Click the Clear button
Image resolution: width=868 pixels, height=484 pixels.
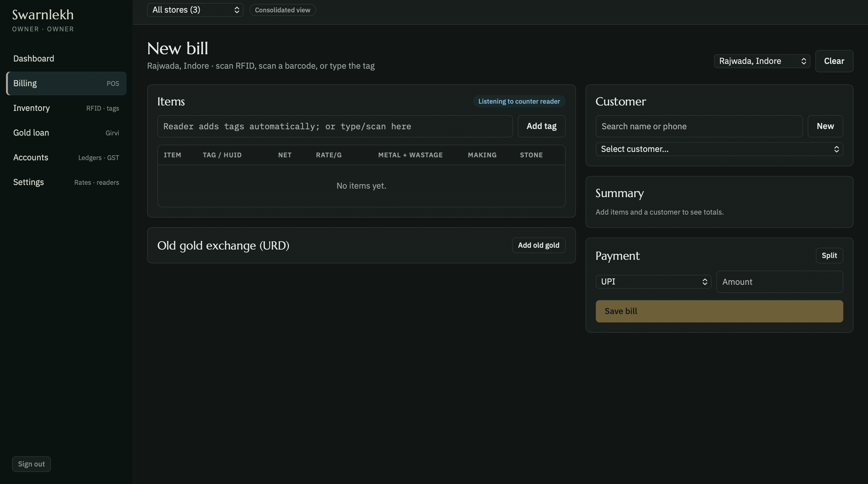pos(834,61)
